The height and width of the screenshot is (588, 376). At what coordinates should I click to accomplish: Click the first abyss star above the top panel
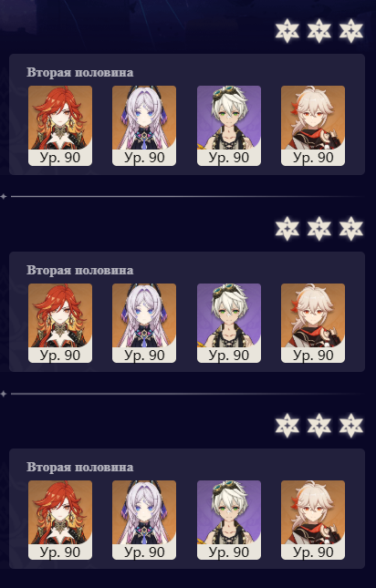(287, 31)
